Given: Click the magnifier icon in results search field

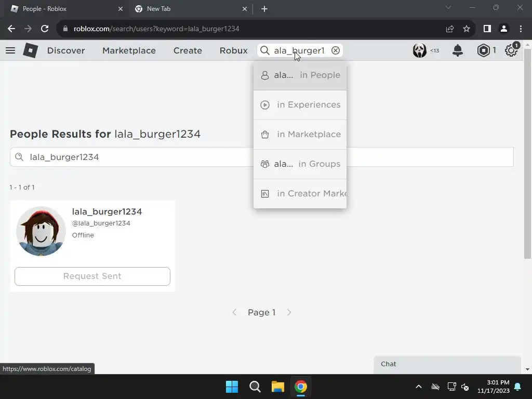Looking at the screenshot, I should 19,157.
